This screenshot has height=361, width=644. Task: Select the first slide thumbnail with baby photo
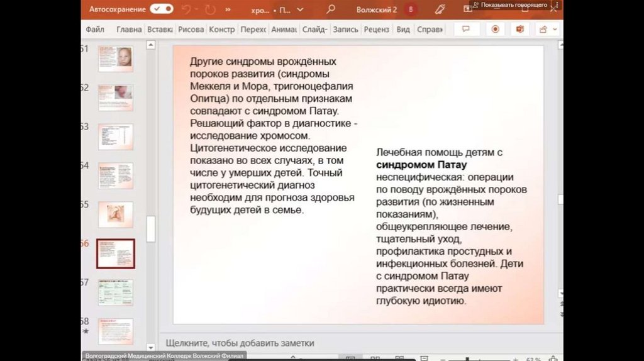pos(115,58)
